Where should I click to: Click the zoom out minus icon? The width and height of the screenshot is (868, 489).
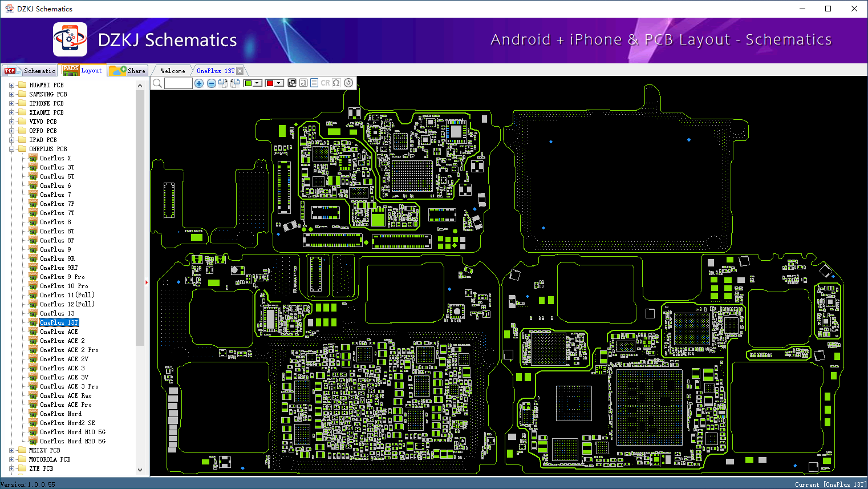pos(212,83)
